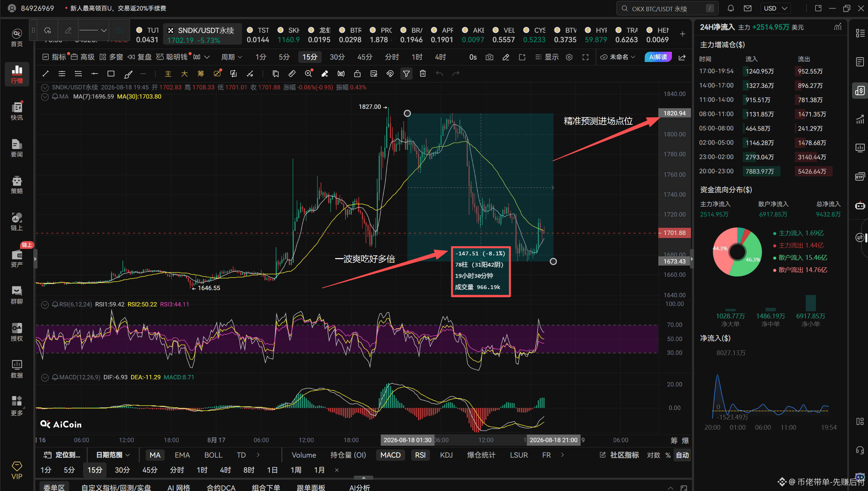868x491 pixels.
Task: Open the 指标 indicators button
Action: pyautogui.click(x=55, y=57)
